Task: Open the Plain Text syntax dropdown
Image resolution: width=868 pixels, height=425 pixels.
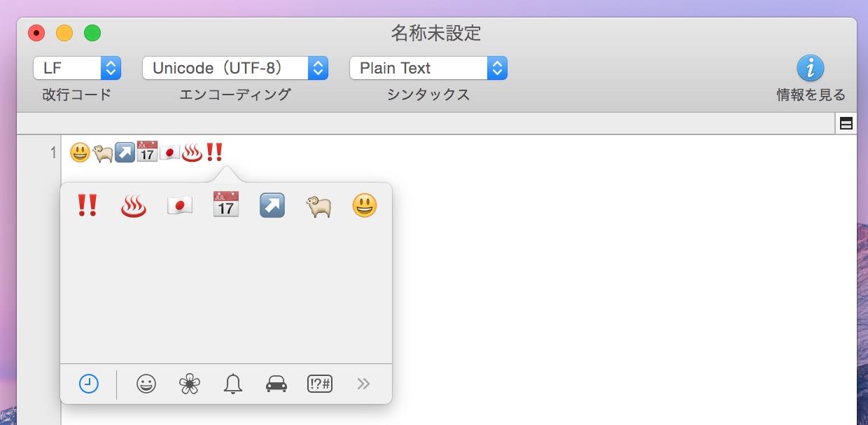Action: pyautogui.click(x=428, y=68)
